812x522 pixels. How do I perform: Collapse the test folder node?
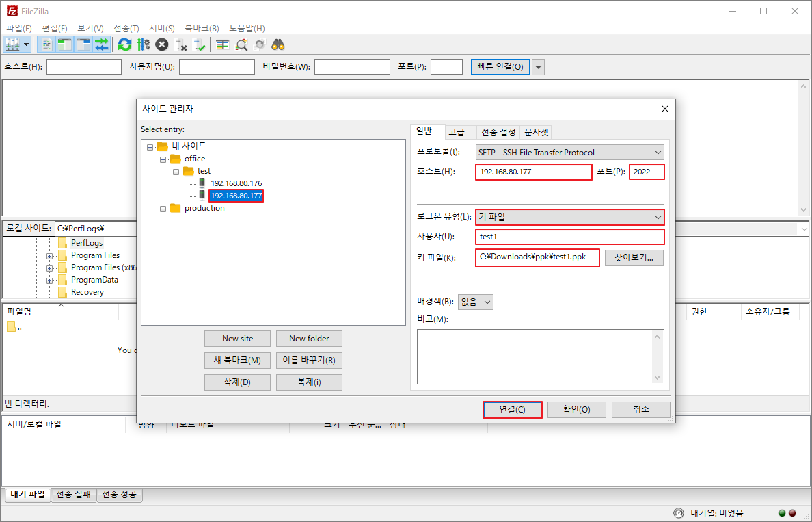click(176, 172)
